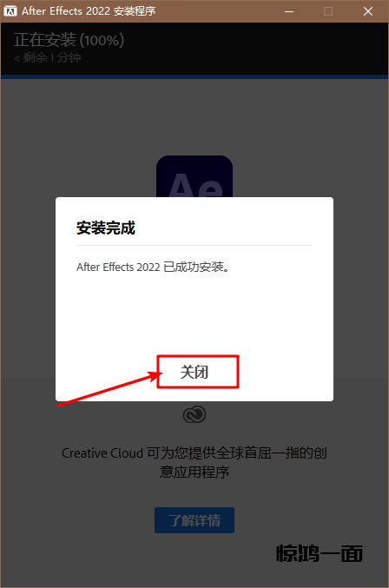Close the installer window with X
This screenshot has height=588, width=389.
click(368, 11)
